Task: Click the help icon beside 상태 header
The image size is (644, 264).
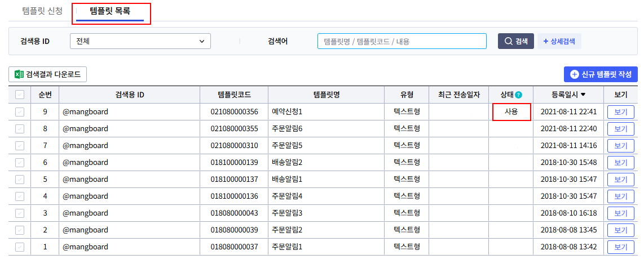Action: pyautogui.click(x=518, y=95)
